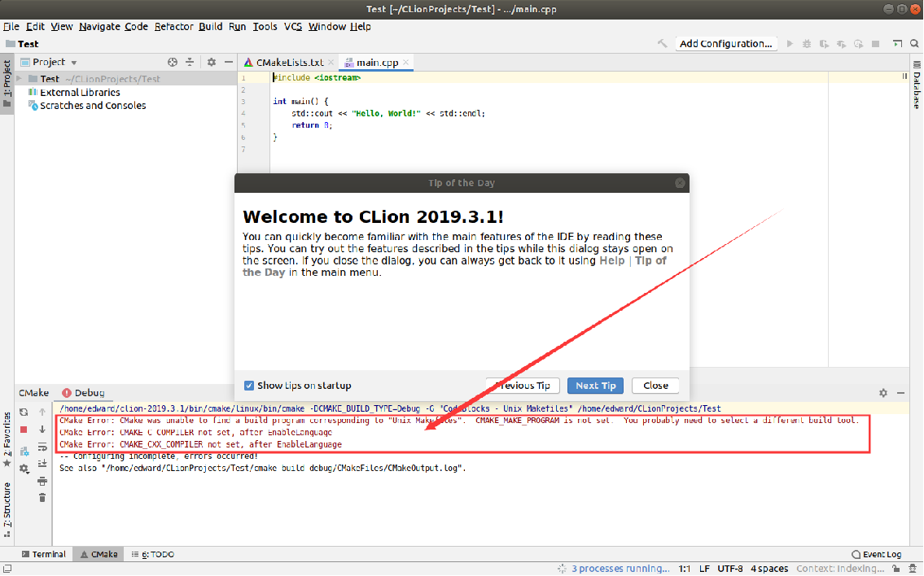Close the main.cpp tab
Image resolution: width=924 pixels, height=576 pixels.
405,62
